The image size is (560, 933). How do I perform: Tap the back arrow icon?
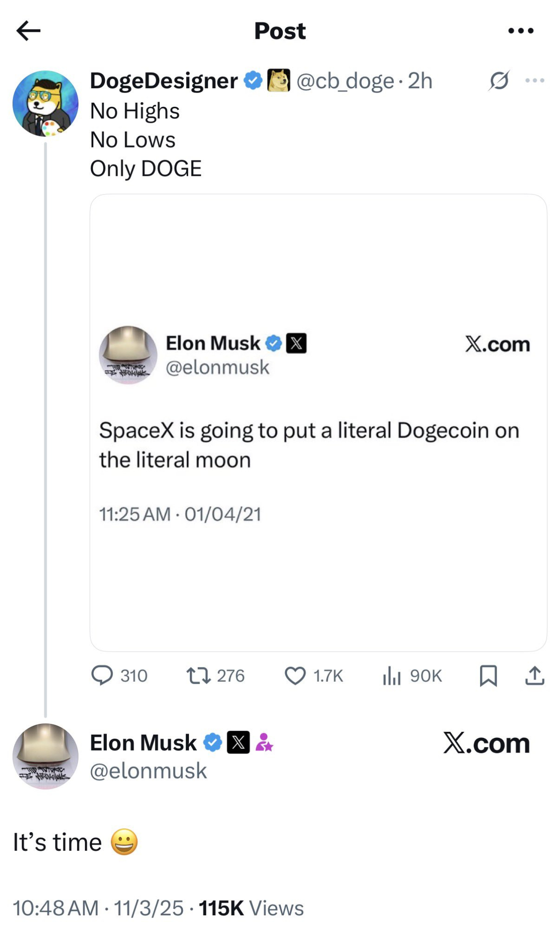[x=28, y=31]
